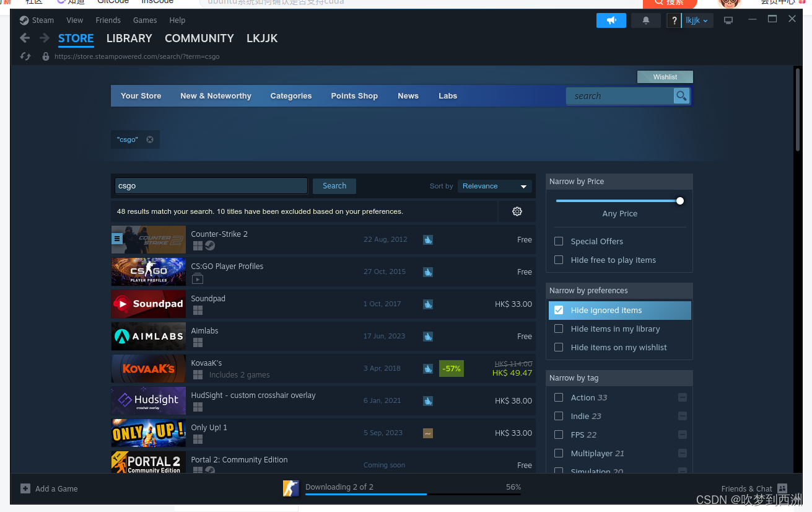Viewport: 812px width, 512px height.
Task: Open the Games menu
Action: pos(145,20)
